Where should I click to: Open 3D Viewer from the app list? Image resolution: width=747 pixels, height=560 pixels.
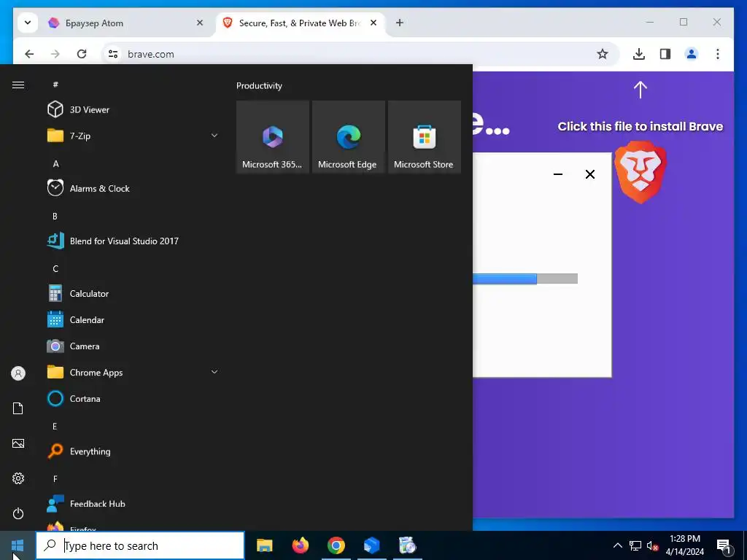[x=133, y=109]
